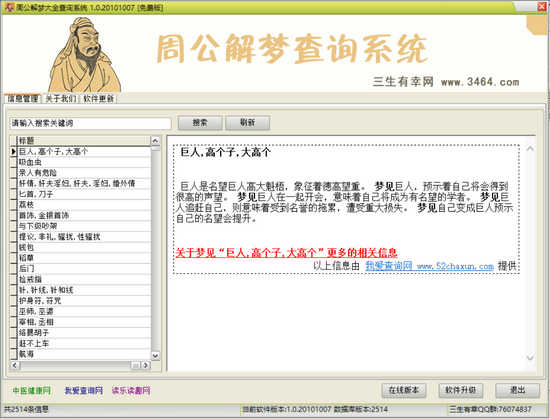Switch to the 软件更新 tab
The width and height of the screenshot is (550, 419).
point(99,99)
